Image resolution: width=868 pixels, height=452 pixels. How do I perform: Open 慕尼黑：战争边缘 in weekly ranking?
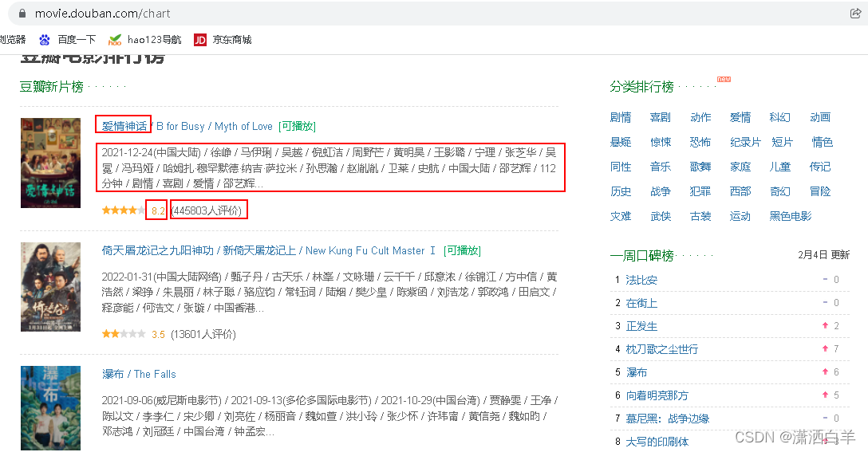[668, 419]
